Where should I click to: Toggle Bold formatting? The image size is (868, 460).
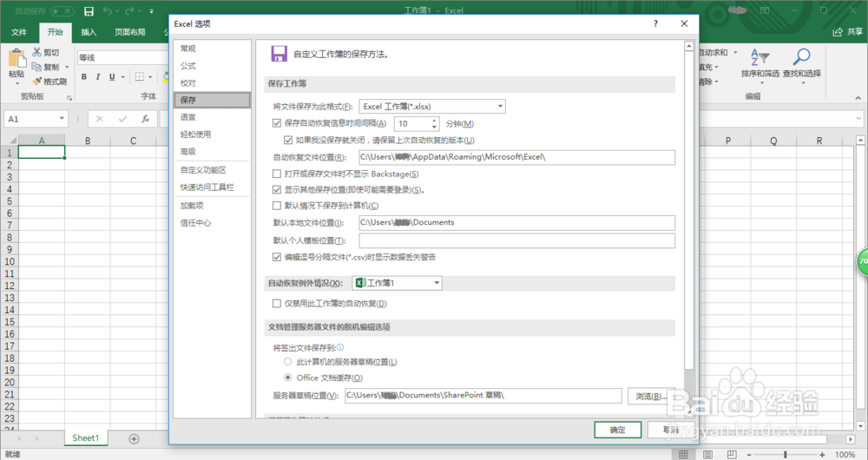pos(84,77)
